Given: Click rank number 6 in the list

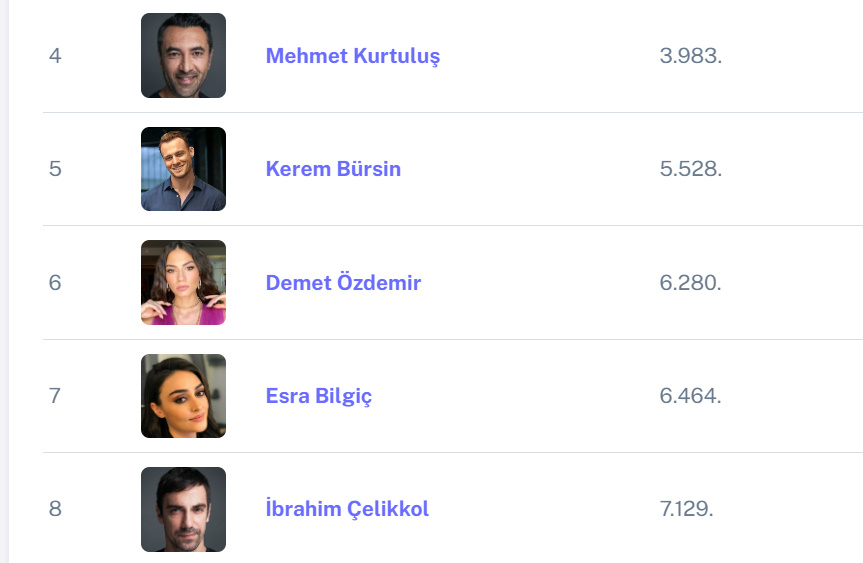Looking at the screenshot, I should coord(55,283).
